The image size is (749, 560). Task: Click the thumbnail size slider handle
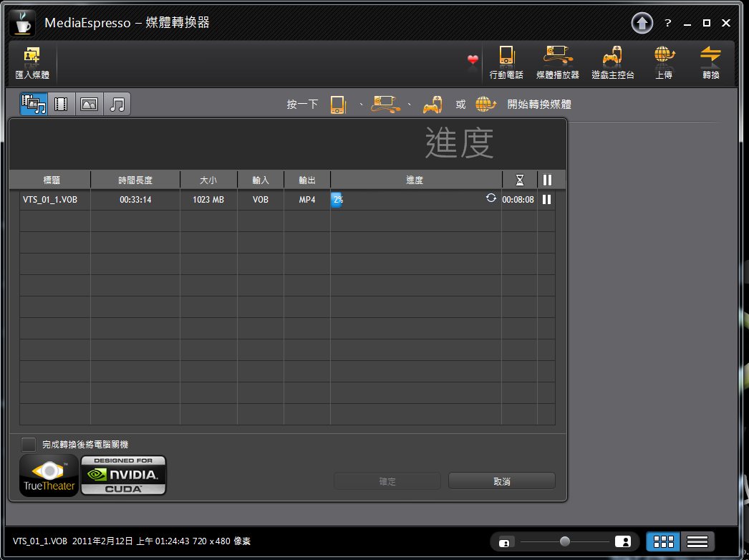pyautogui.click(x=565, y=541)
